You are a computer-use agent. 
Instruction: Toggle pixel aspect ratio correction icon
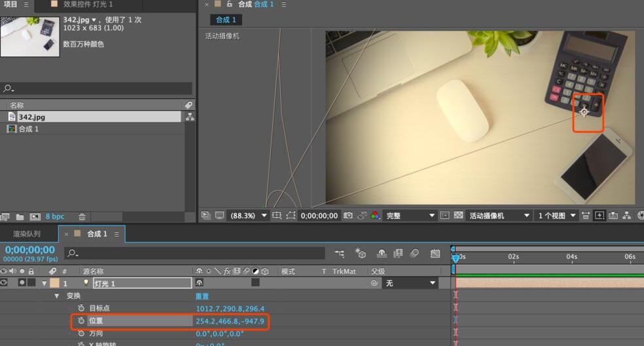tap(586, 215)
